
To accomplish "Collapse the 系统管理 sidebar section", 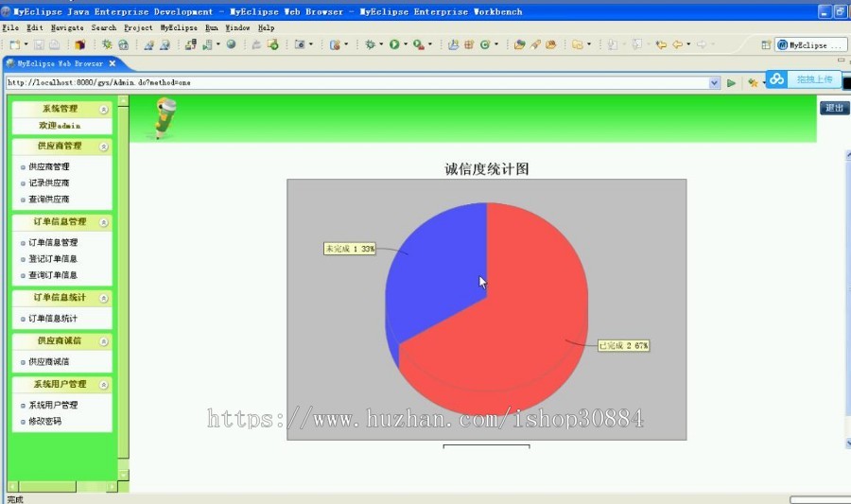I will [x=104, y=110].
